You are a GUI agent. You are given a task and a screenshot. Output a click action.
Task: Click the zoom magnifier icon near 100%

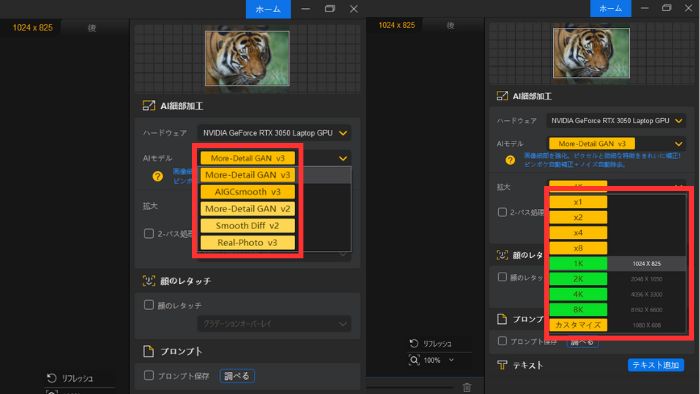pos(414,360)
